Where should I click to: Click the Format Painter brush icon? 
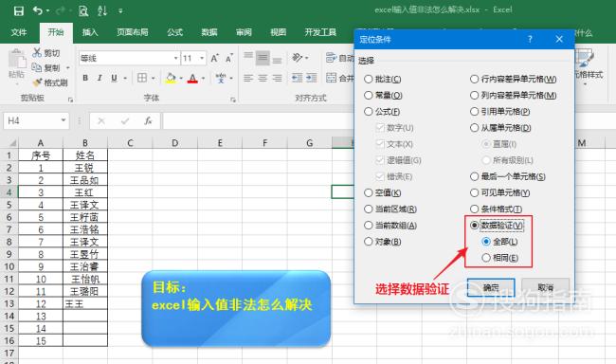(x=37, y=82)
